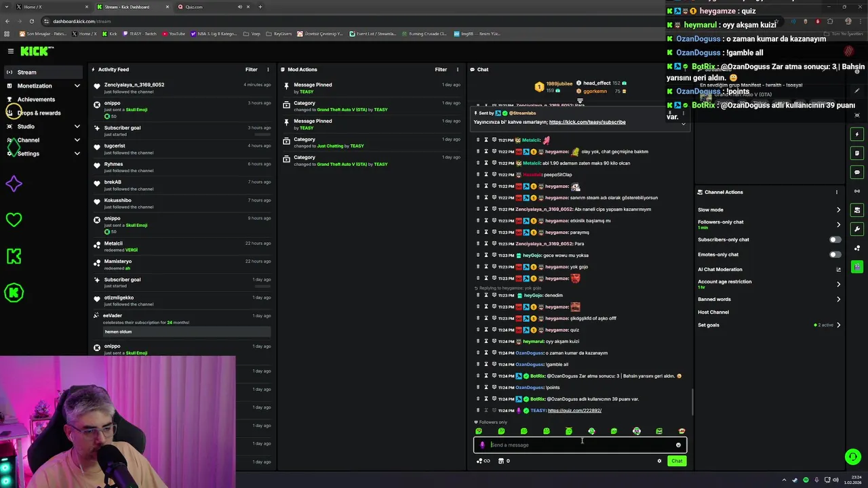Image resolution: width=868 pixels, height=488 pixels.
Task: Select the first green emote above message box
Action: tap(479, 431)
